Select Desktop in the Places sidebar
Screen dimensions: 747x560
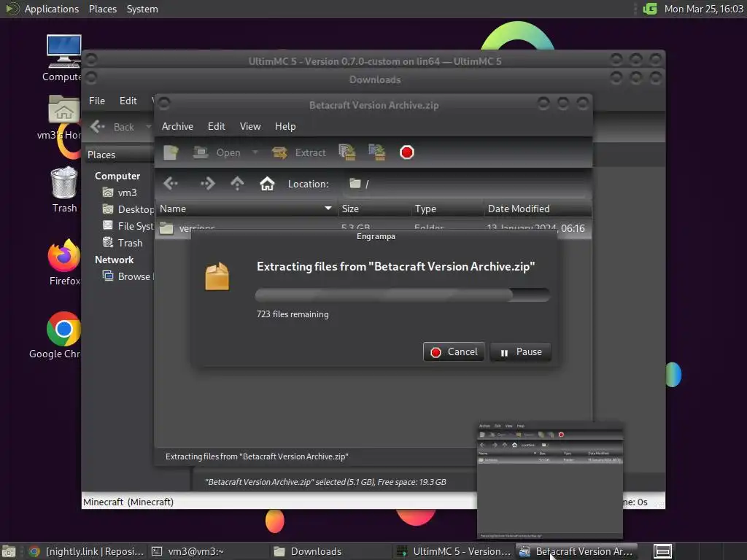coord(128,209)
